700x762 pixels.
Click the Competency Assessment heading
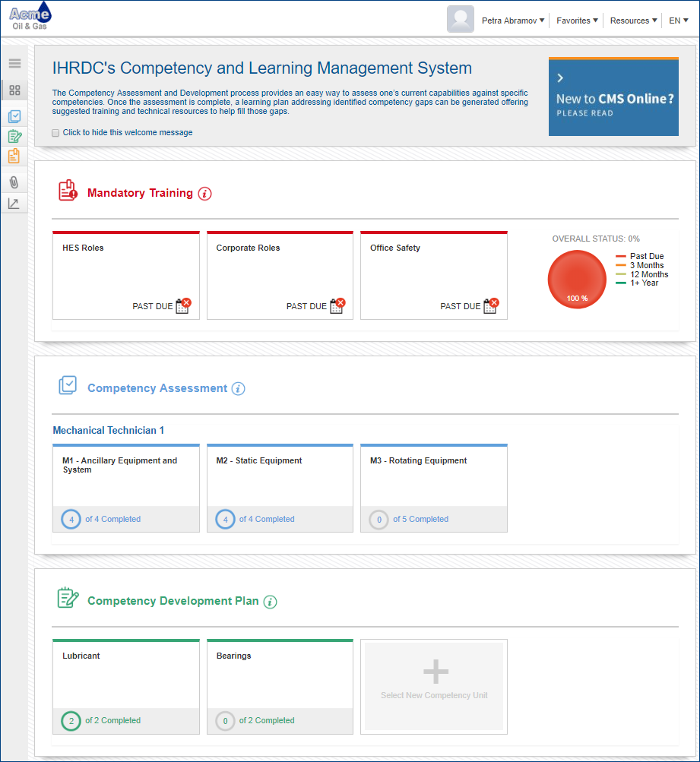coord(157,388)
